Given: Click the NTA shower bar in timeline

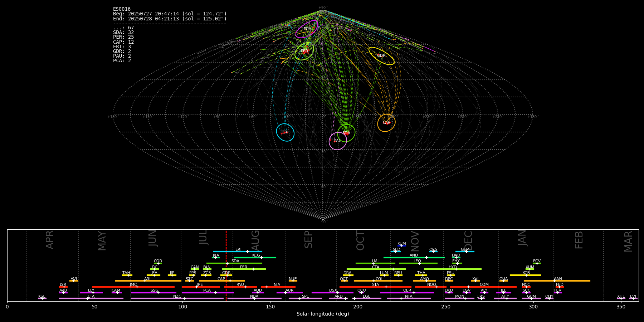Looking at the screenshot, I should [409, 298].
